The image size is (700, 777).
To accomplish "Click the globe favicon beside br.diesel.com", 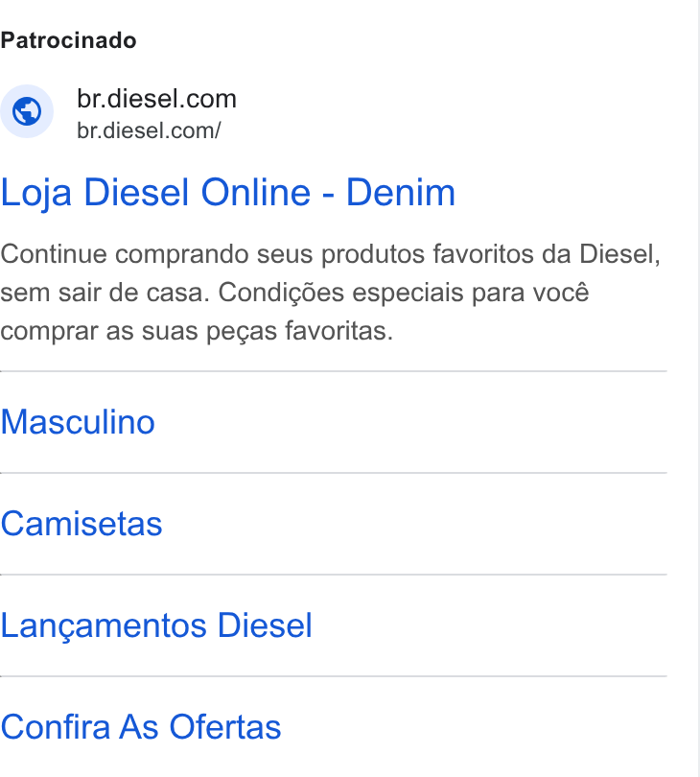I will tap(27, 111).
